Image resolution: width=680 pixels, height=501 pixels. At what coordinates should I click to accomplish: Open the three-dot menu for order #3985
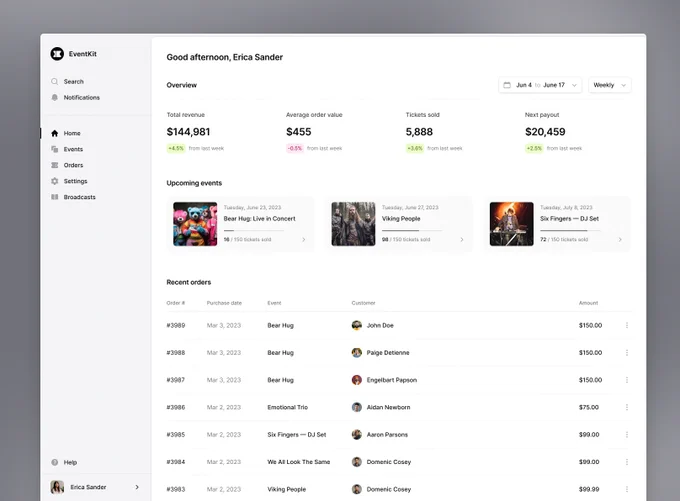pos(627,435)
